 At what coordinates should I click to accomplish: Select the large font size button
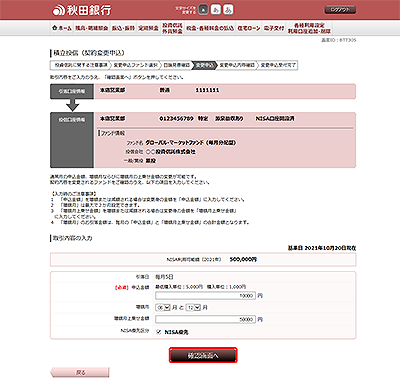tap(228, 10)
